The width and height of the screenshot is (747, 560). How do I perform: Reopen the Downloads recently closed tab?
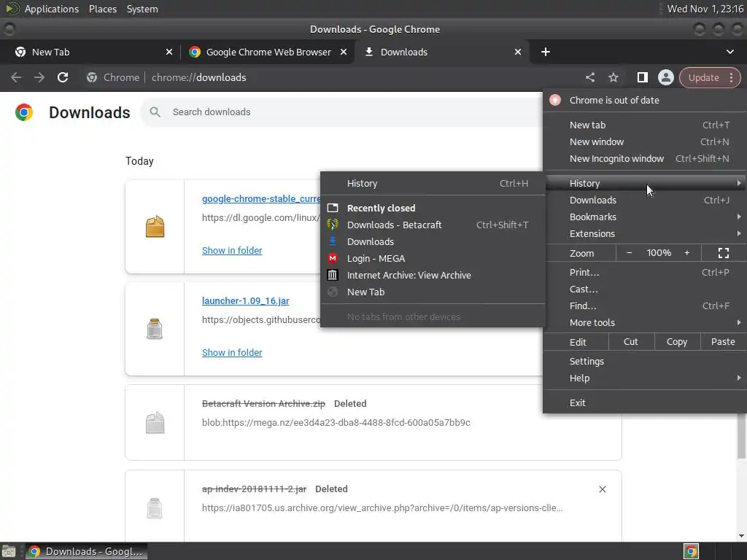click(433, 241)
